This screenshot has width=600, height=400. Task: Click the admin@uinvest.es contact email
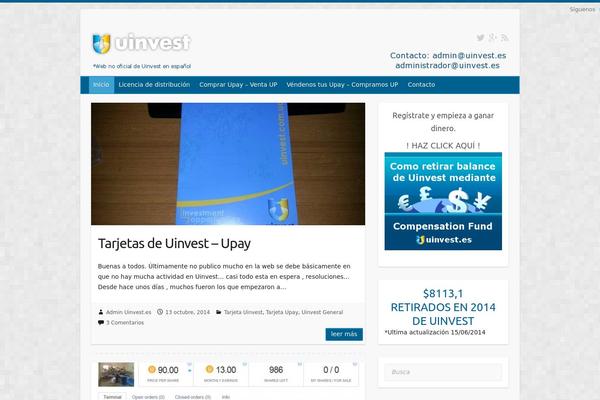click(x=469, y=56)
